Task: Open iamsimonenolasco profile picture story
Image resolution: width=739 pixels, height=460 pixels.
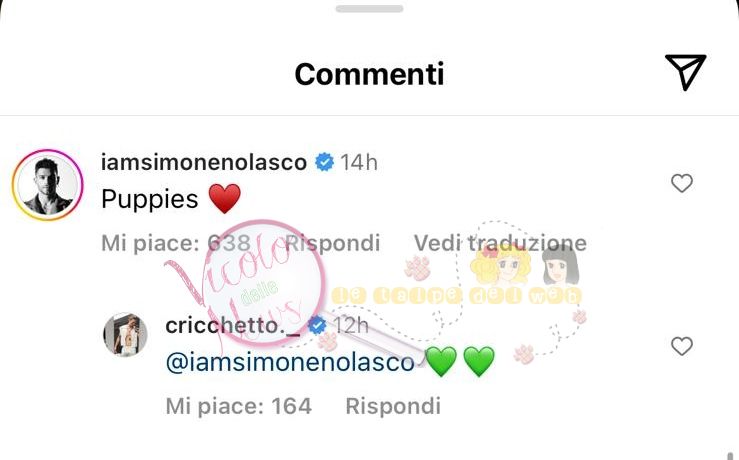Action: [48, 185]
